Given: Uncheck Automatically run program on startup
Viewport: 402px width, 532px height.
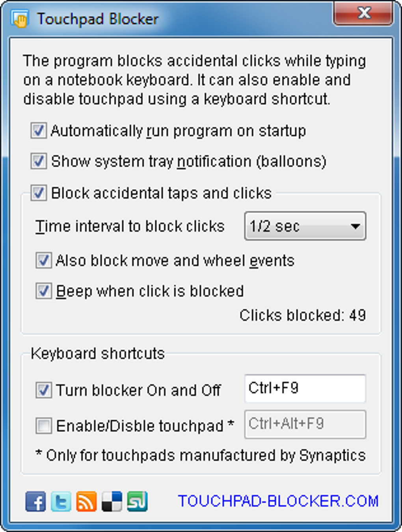Looking at the screenshot, I should (x=39, y=131).
